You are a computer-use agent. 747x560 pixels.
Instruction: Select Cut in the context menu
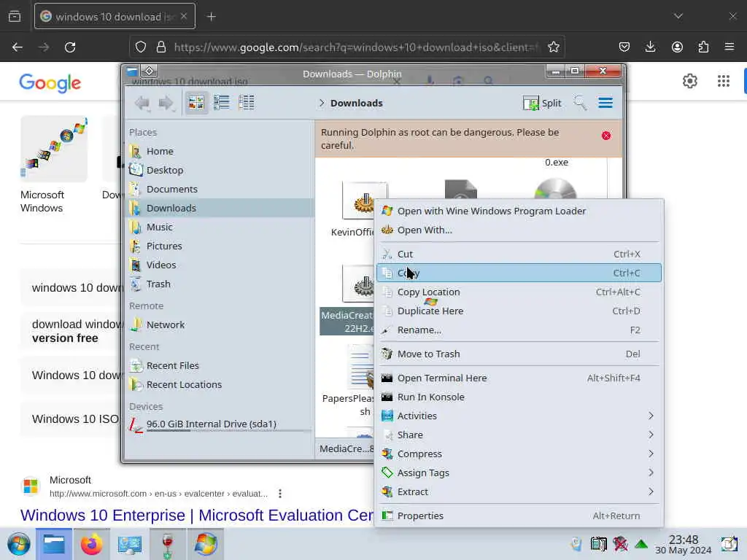pyautogui.click(x=519, y=254)
